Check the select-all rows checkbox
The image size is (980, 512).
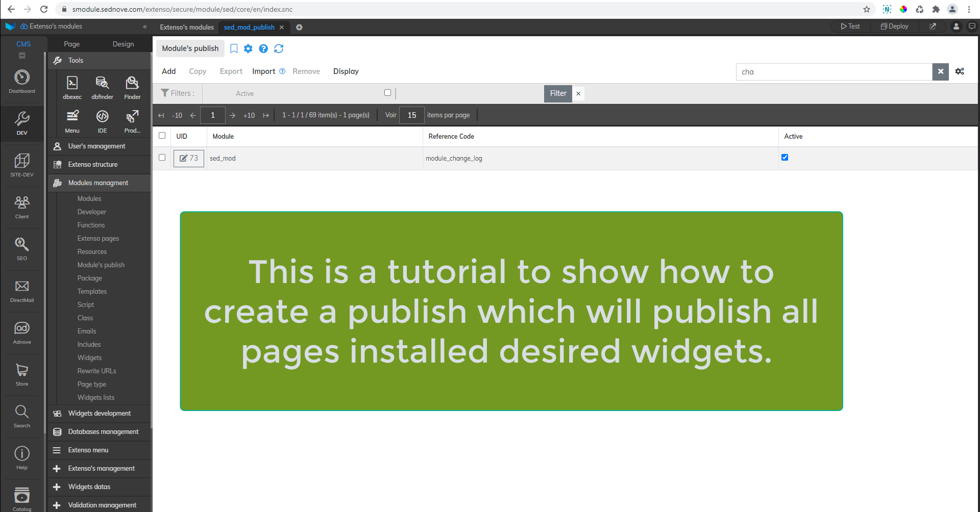pyautogui.click(x=162, y=136)
